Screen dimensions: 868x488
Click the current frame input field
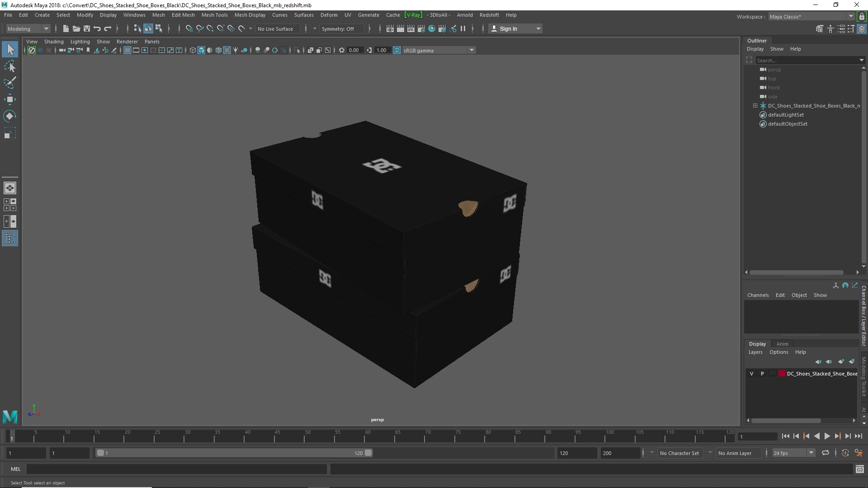pyautogui.click(x=758, y=436)
